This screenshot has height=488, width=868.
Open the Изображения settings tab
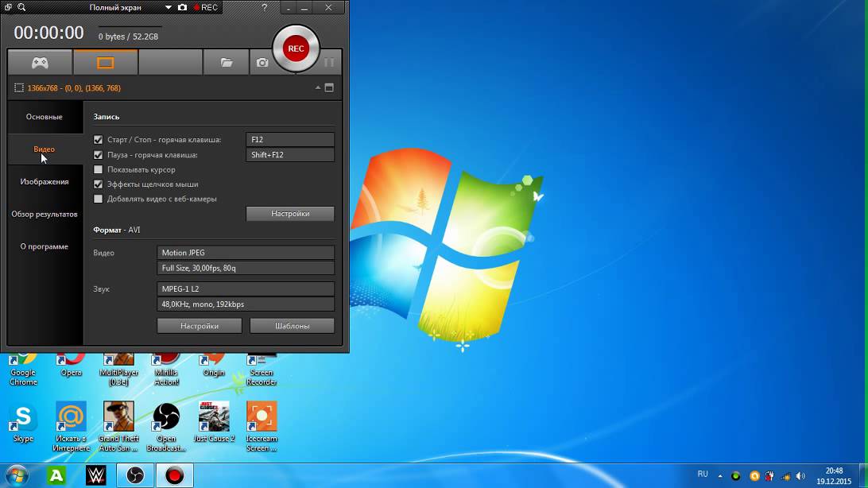coord(45,181)
